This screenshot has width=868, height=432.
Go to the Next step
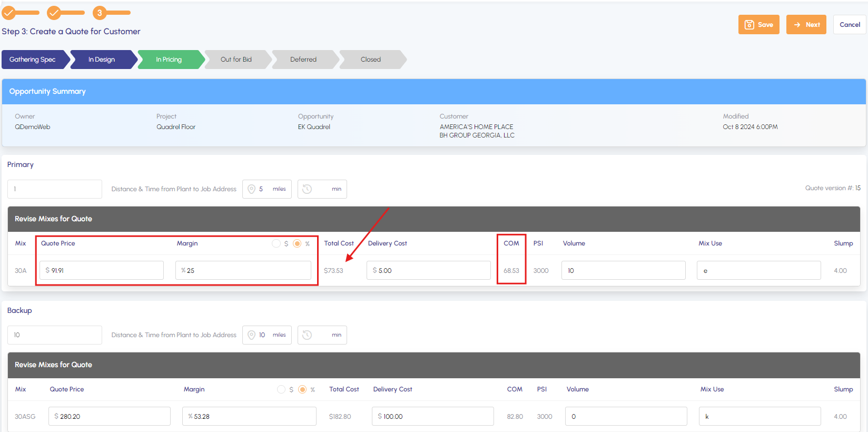click(x=806, y=25)
